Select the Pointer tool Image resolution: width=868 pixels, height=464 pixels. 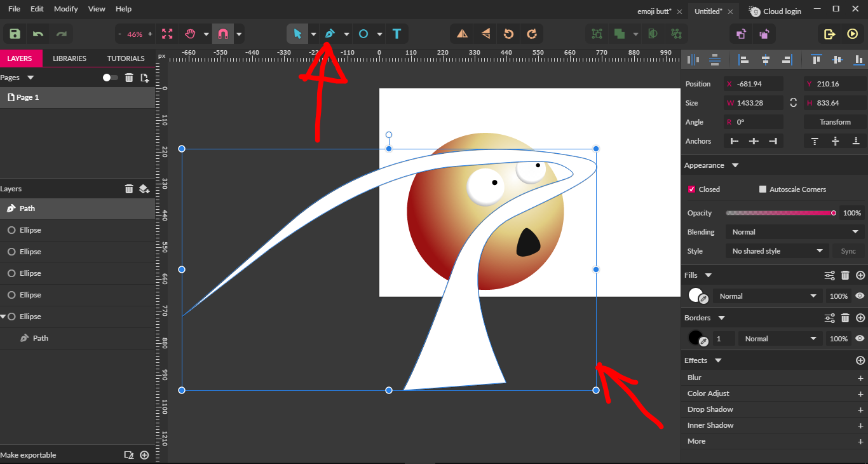tap(297, 34)
